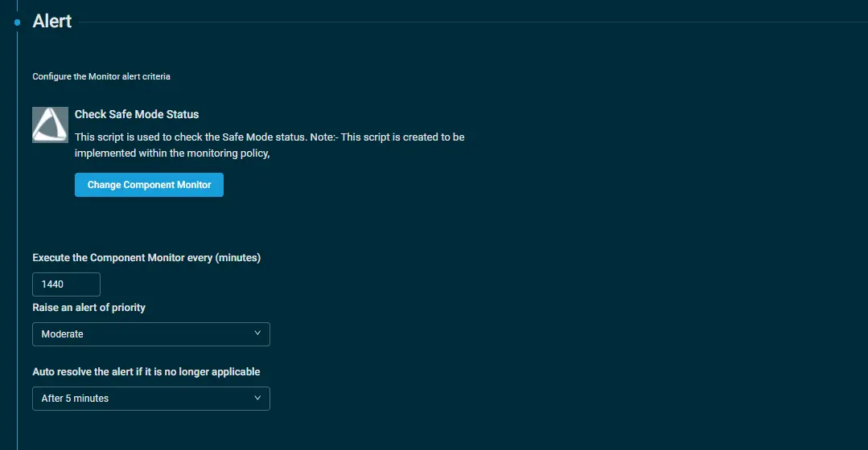Screen dimensions: 868x450
Task: Click the Configure the Monitor alert criteria text
Action: [x=101, y=77]
